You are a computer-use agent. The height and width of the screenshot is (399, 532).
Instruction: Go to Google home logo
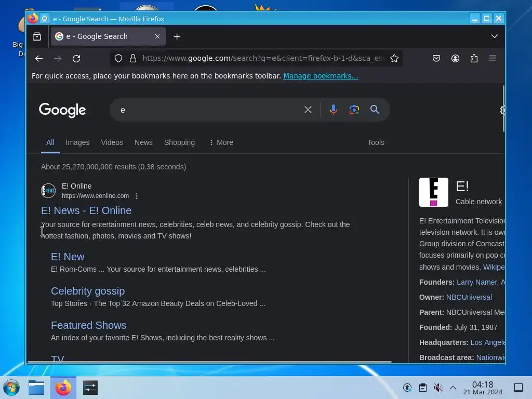tap(62, 110)
